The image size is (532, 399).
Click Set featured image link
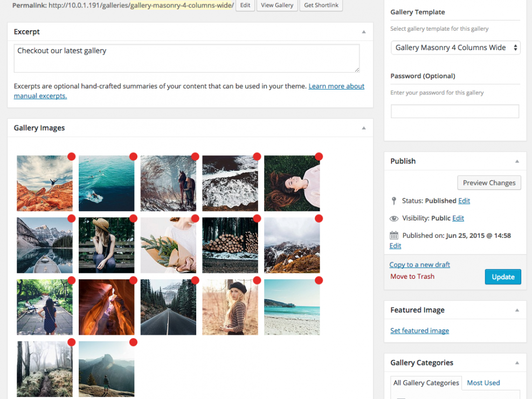tap(419, 331)
